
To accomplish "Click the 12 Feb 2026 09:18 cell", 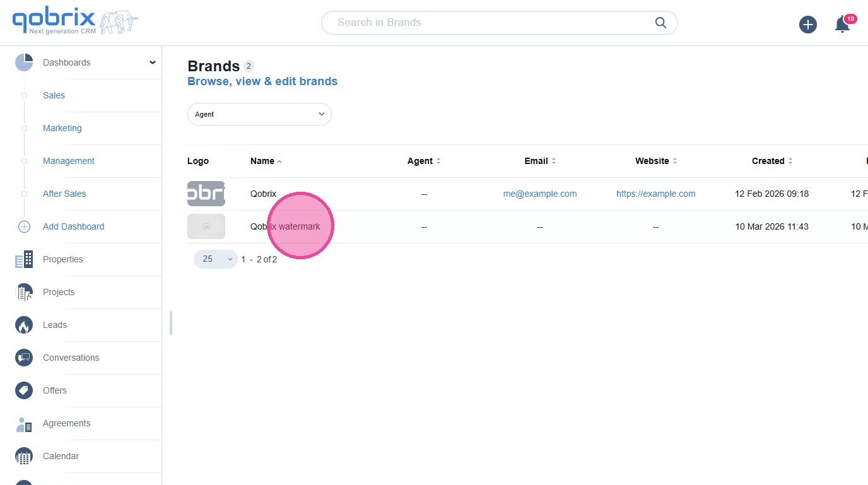I will [x=772, y=194].
